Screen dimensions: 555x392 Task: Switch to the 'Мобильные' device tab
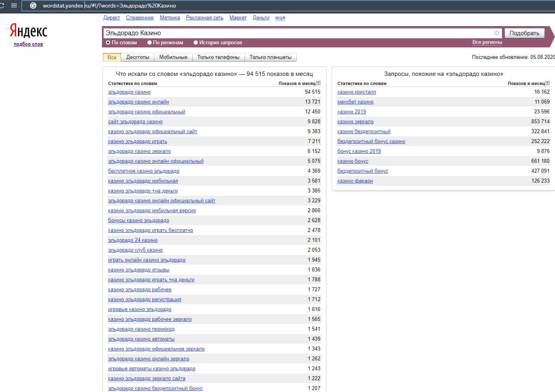pyautogui.click(x=173, y=57)
